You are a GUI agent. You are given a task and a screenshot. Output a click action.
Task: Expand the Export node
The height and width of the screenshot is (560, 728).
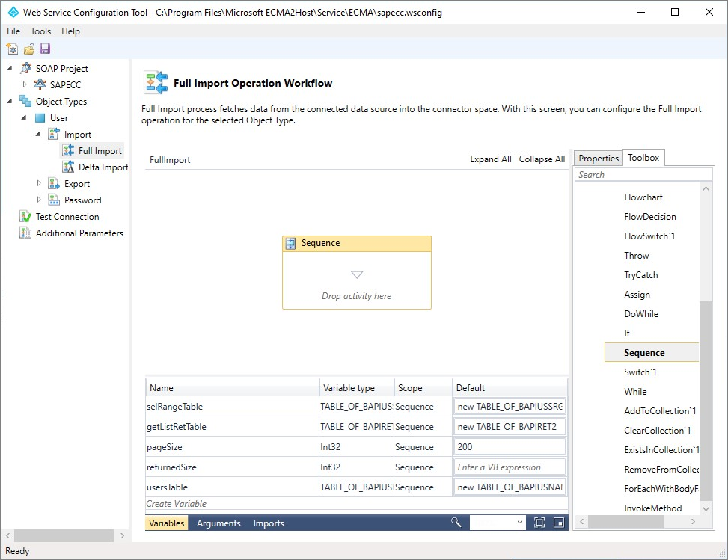coord(39,184)
